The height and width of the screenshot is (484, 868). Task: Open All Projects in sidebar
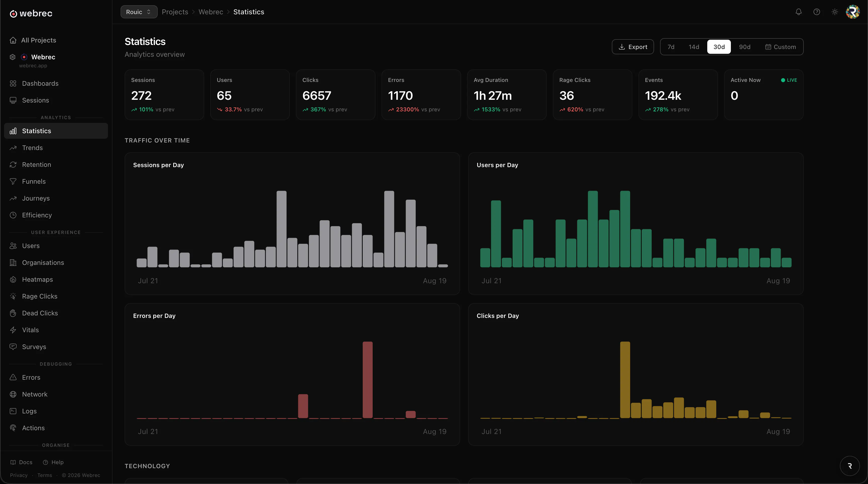(x=56, y=40)
